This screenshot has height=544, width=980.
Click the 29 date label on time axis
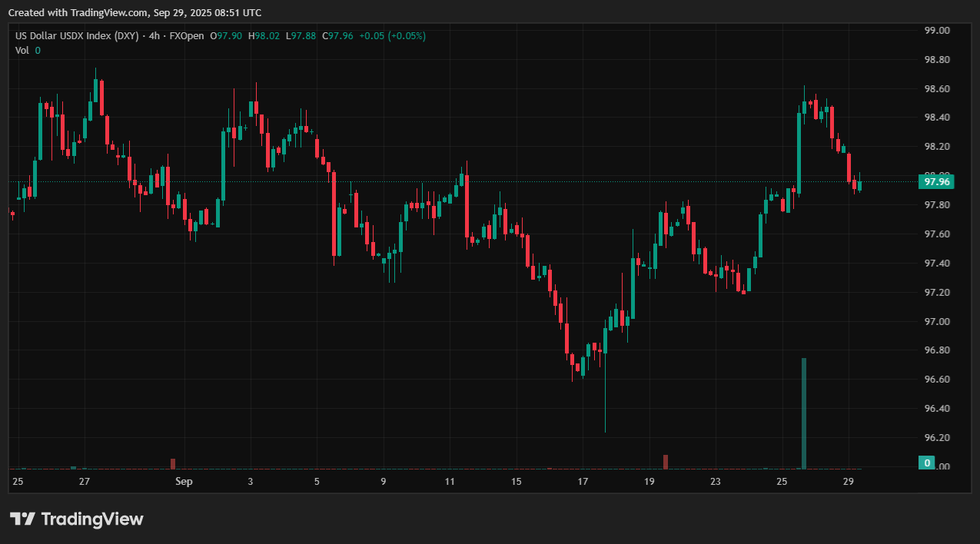849,482
